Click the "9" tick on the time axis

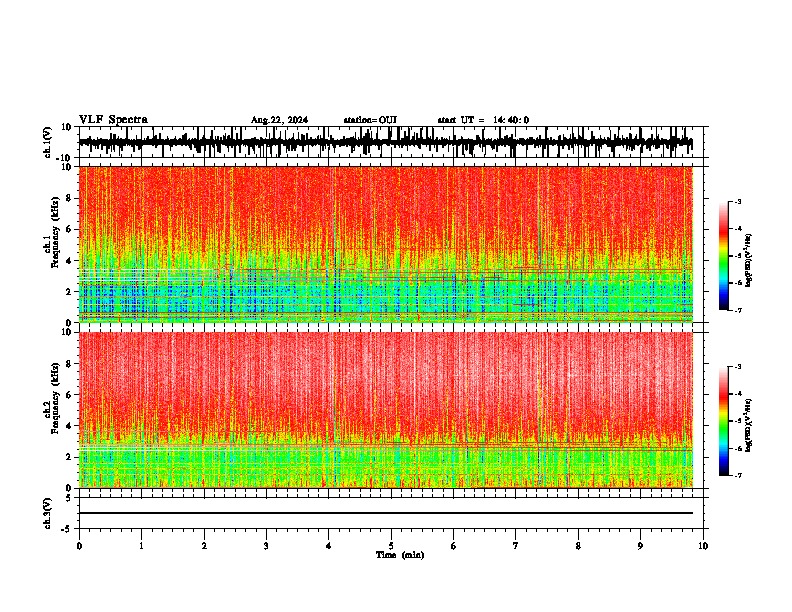pos(640,546)
